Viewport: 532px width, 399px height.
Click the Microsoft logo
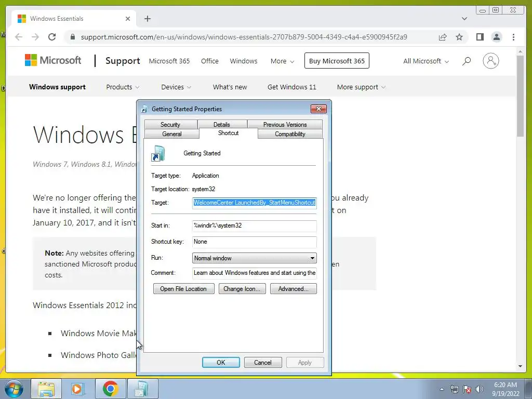pyautogui.click(x=53, y=60)
